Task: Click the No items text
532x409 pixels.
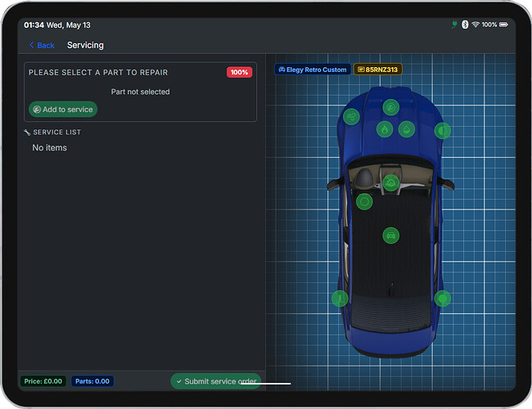Action: click(50, 148)
